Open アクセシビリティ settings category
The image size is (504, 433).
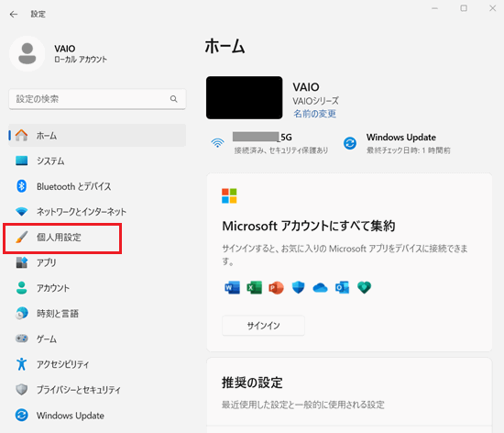[x=97, y=364]
